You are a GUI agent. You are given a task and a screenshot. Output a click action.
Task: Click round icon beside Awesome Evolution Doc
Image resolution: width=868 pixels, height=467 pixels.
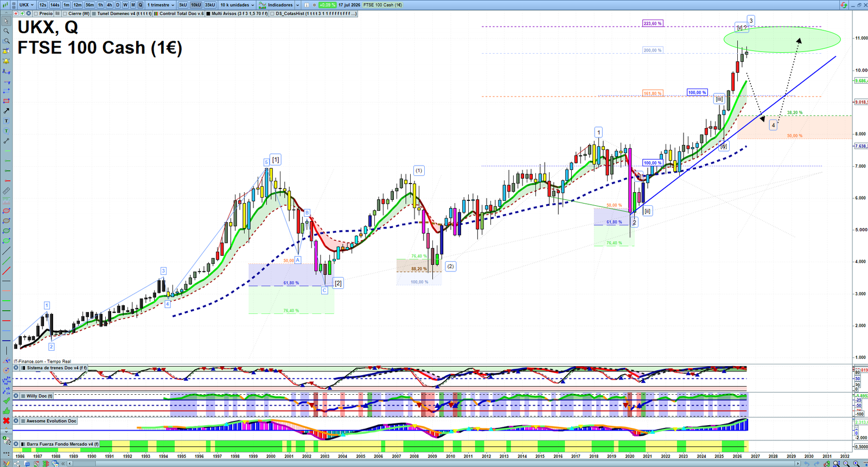pos(17,421)
